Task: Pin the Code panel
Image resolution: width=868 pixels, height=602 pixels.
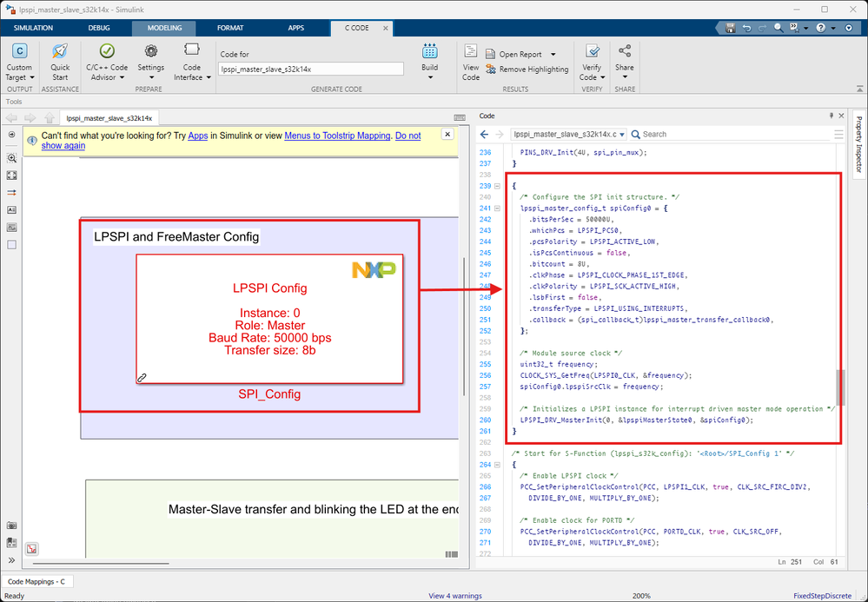Action: click(831, 116)
